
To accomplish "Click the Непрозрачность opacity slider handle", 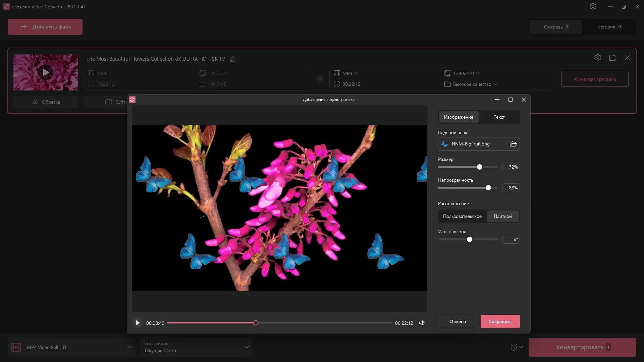I will coord(488,188).
